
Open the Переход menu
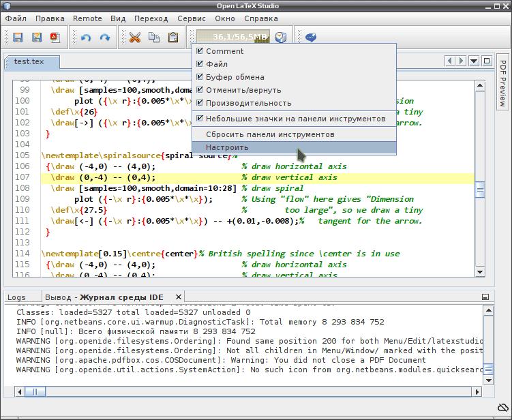pyautogui.click(x=151, y=18)
